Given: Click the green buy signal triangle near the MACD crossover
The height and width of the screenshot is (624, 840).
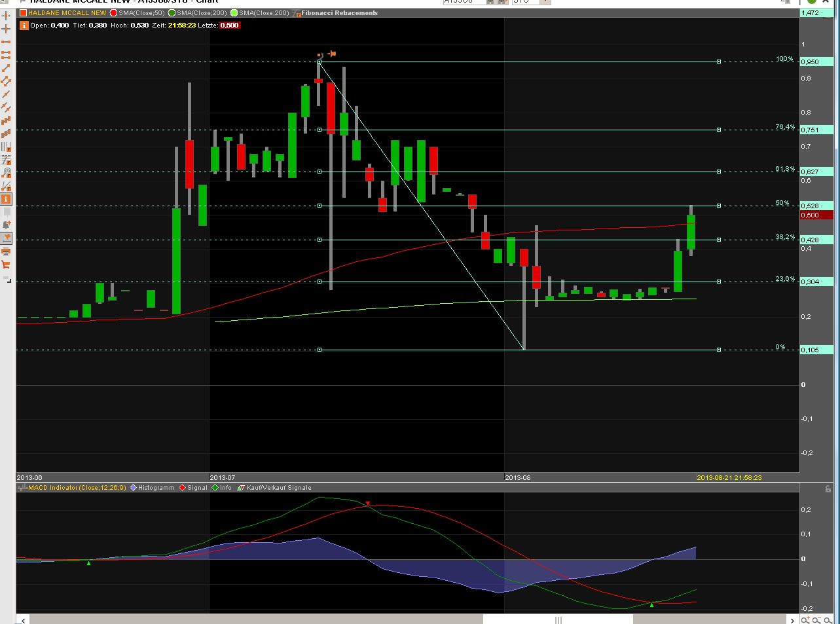Looking at the screenshot, I should click(651, 604).
